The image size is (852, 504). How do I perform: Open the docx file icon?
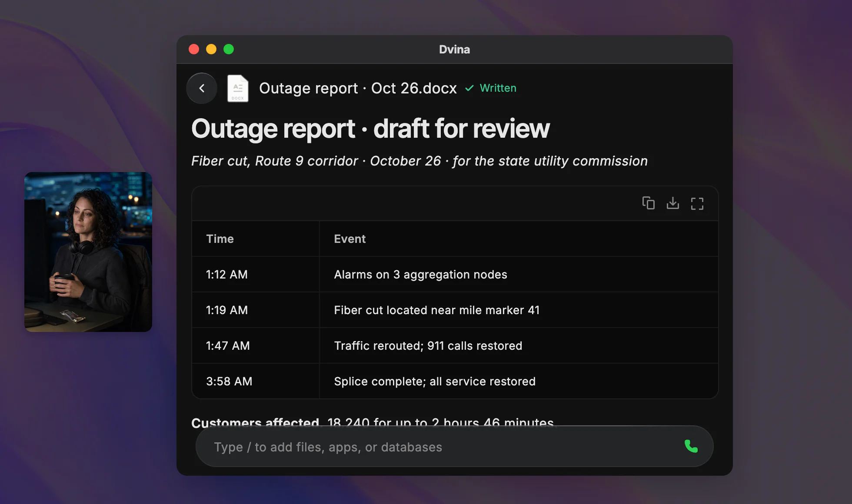(x=238, y=88)
